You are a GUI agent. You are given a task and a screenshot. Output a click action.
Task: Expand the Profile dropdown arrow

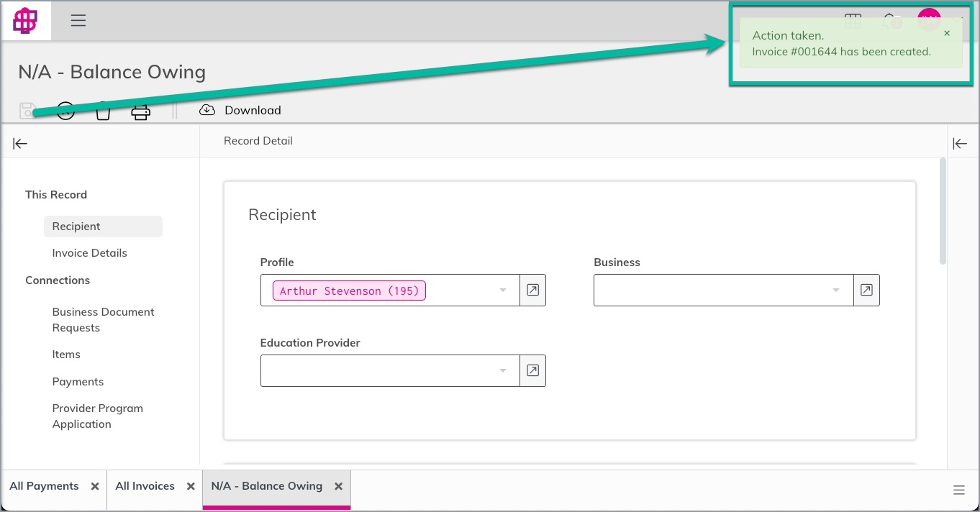(502, 291)
